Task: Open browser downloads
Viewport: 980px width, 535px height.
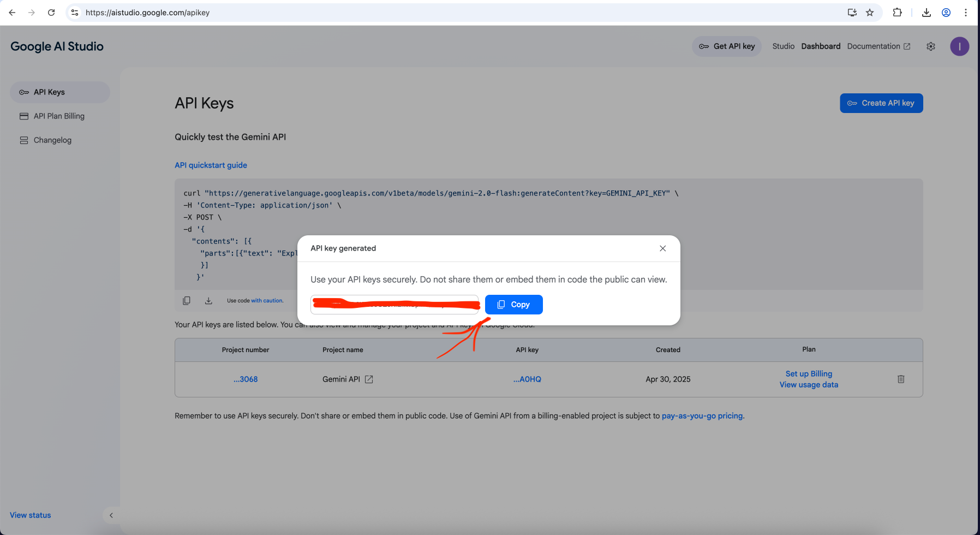Action: 927,13
